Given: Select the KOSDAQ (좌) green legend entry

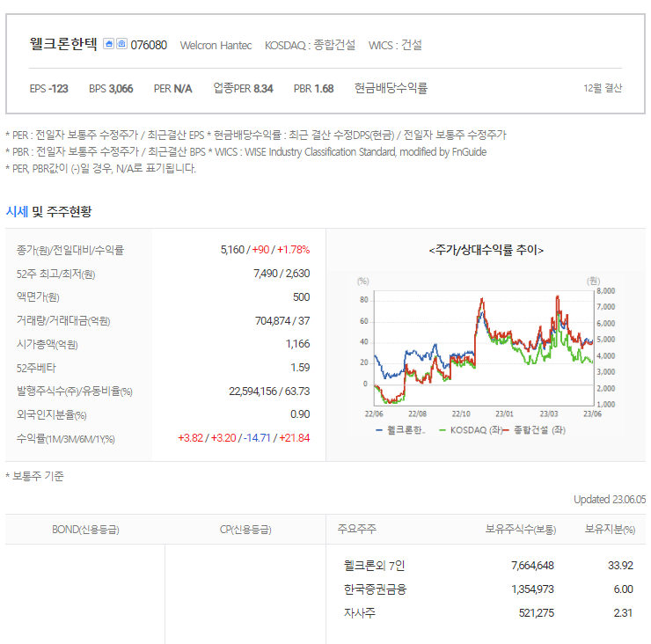Looking at the screenshot, I should click(x=471, y=430).
